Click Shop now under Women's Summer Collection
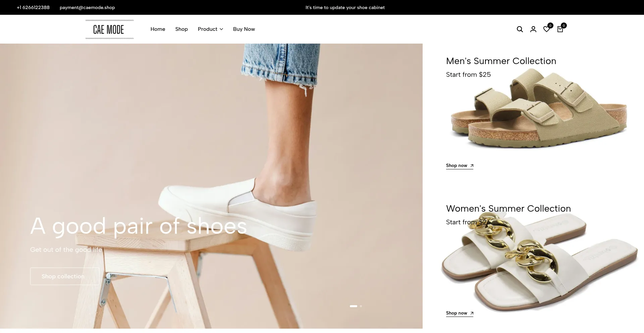This screenshot has height=333, width=644. pos(457,313)
